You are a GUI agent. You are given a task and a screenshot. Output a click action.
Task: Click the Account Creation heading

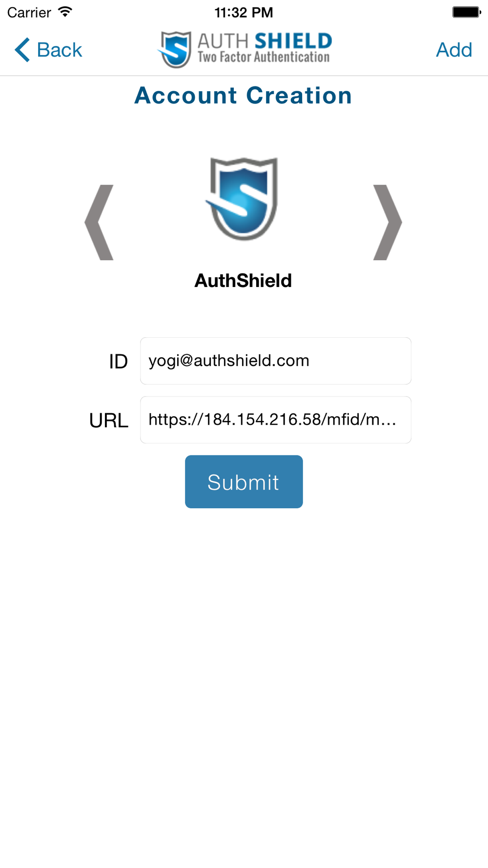243,95
